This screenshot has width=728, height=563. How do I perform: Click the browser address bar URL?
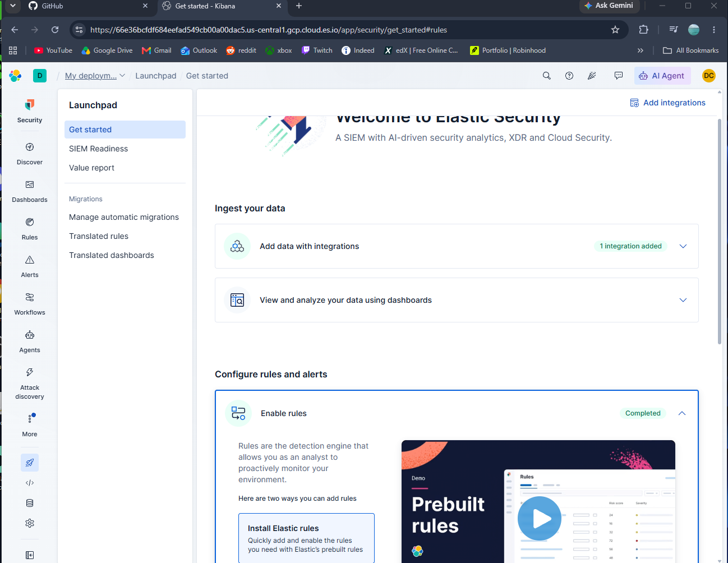pyautogui.click(x=269, y=30)
